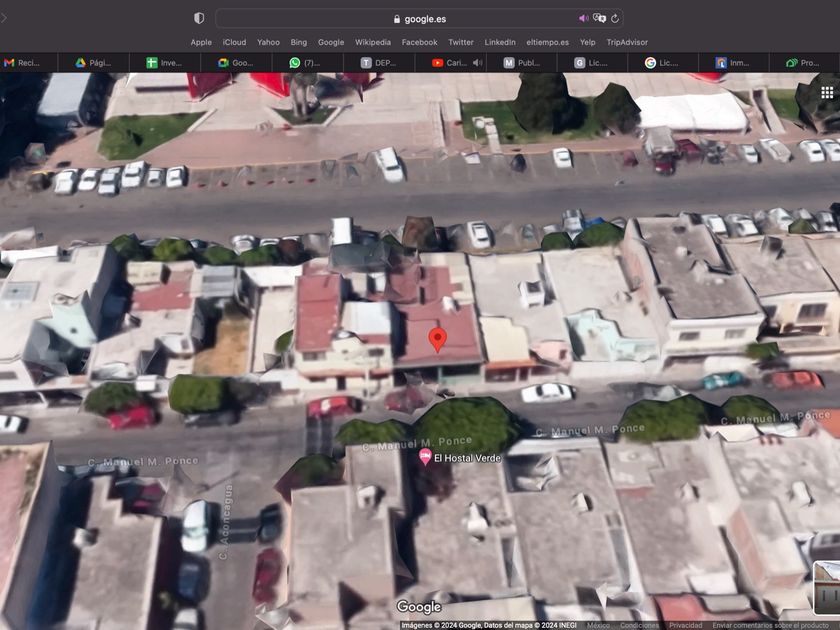840x630 pixels.
Task: Click the translate icon in the address bar
Action: [599, 18]
